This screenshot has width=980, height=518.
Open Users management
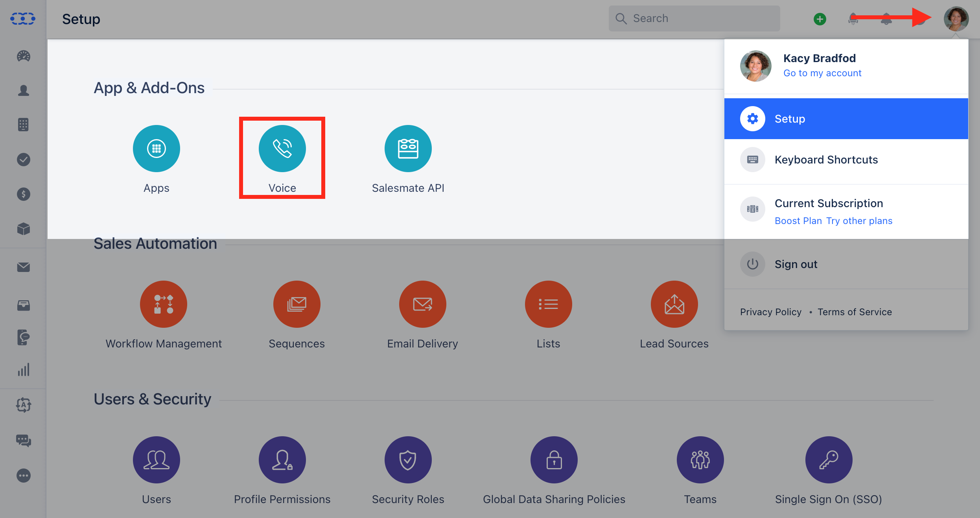click(x=157, y=460)
